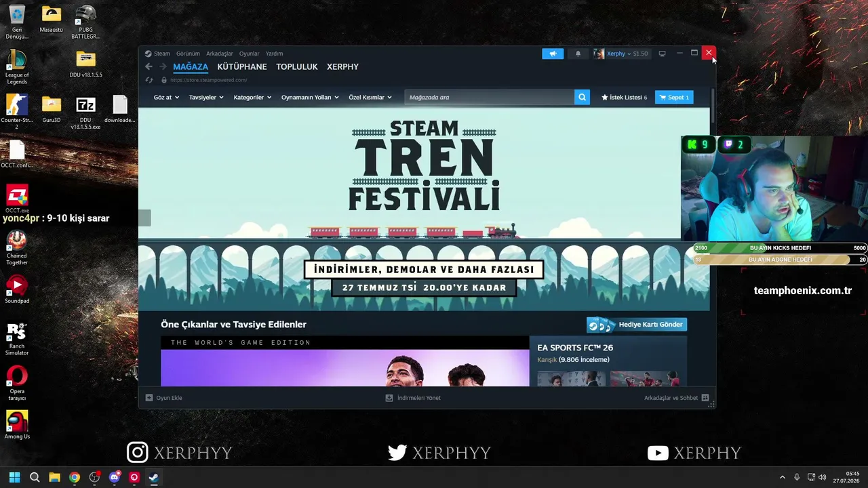Switch to the TOPLULUK tab
Image resolution: width=868 pixels, height=488 pixels.
(297, 66)
